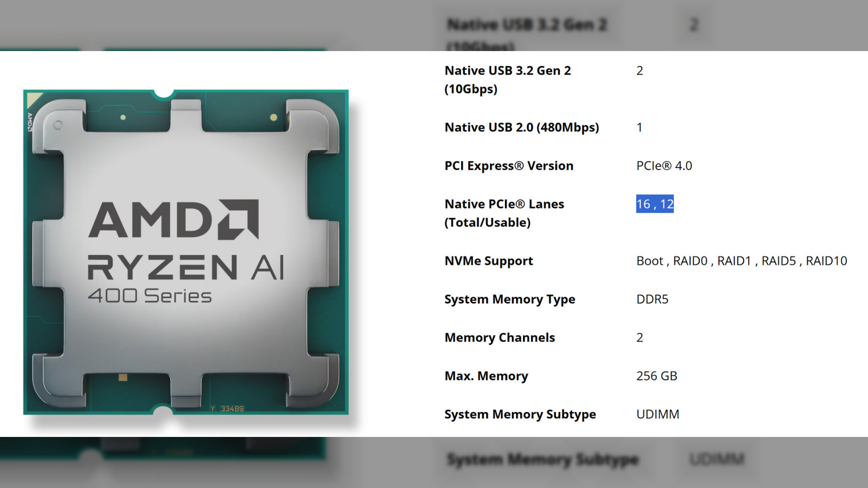Click the serial number 33489 on the chip
The image size is (868, 488).
click(x=231, y=408)
